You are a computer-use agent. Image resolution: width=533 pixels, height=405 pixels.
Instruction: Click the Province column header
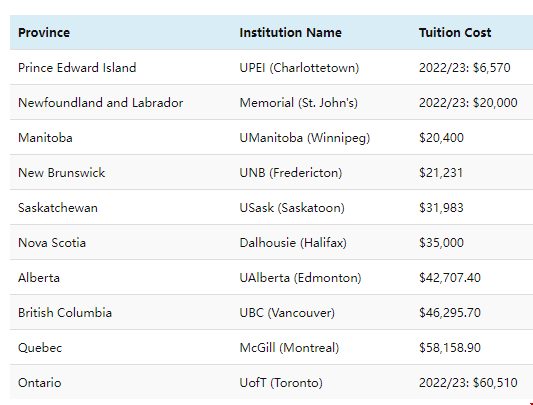coord(44,33)
